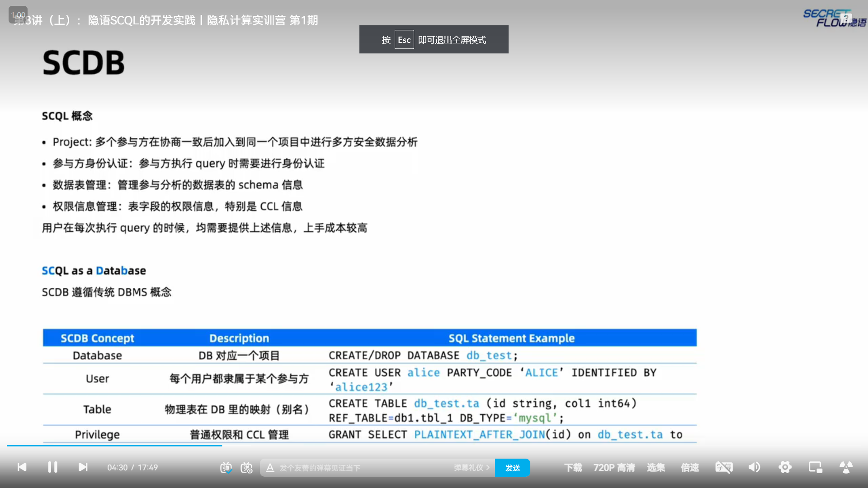The image size is (868, 488).
Task: Enable picture-in-picture mode
Action: click(x=815, y=467)
